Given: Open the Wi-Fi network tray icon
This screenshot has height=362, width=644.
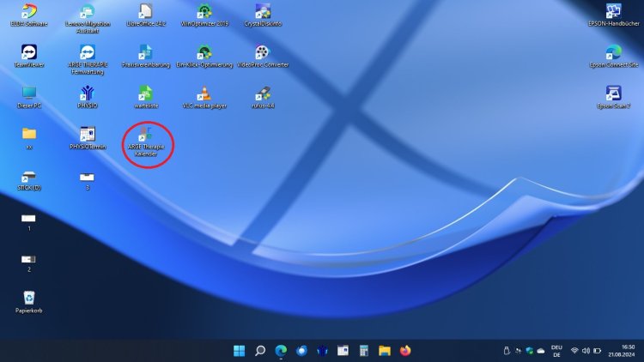Looking at the screenshot, I should pos(574,351).
